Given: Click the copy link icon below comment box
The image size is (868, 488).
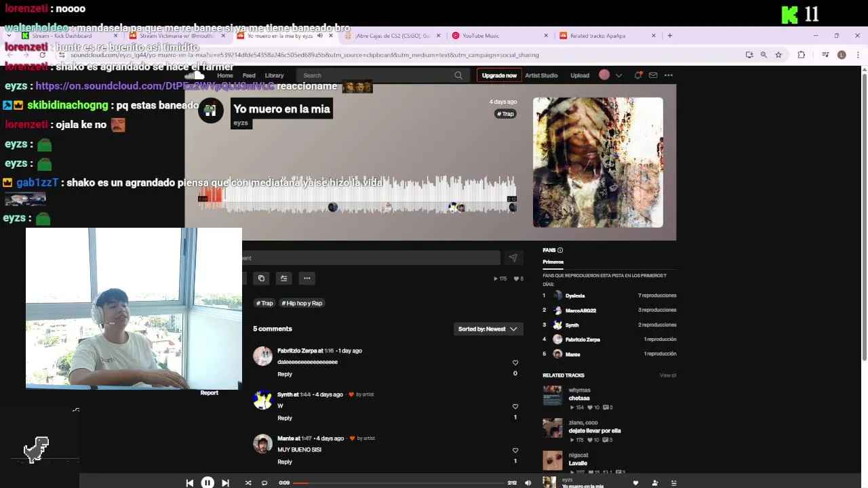Looking at the screenshot, I should 261,278.
